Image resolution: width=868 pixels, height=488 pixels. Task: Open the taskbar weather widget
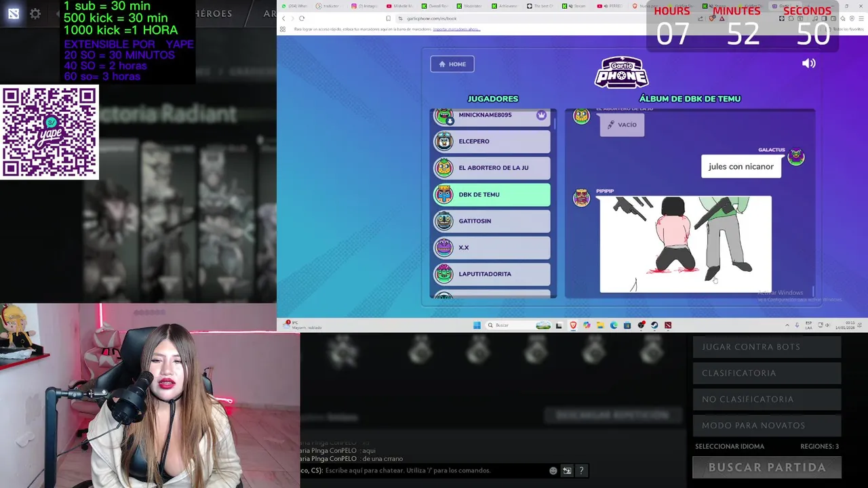click(x=302, y=325)
